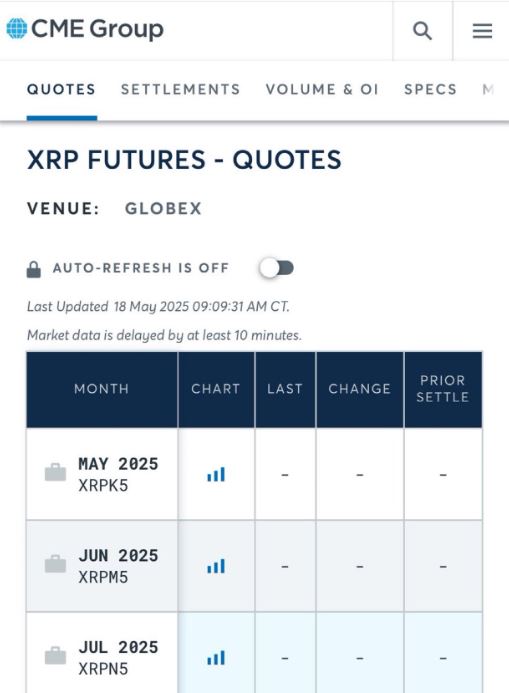The image size is (509, 693).
Task: Open chart icon for JUL 2025 contract
Action: pos(216,658)
